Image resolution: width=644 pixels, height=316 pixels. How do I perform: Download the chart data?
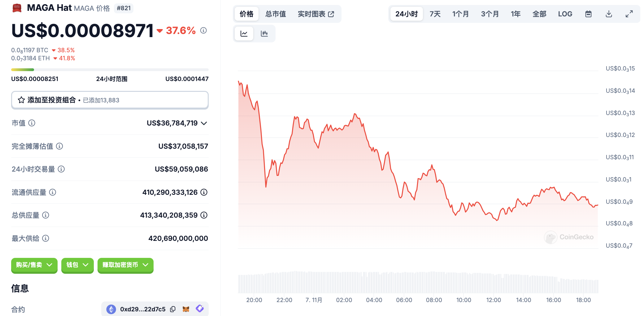[x=609, y=14]
